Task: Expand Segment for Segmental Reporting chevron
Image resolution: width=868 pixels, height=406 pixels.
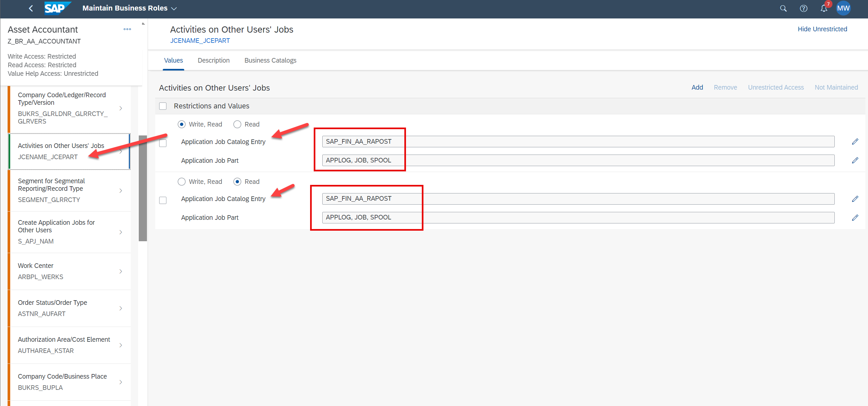Action: coord(121,191)
